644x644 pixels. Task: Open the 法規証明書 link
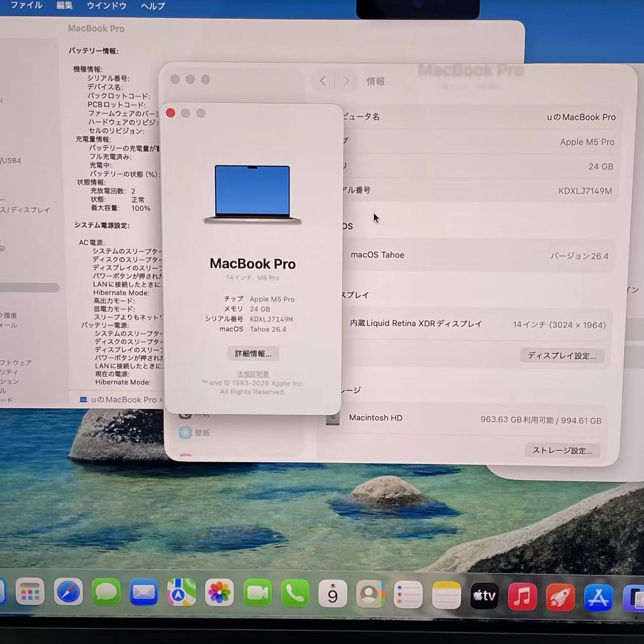(x=252, y=373)
